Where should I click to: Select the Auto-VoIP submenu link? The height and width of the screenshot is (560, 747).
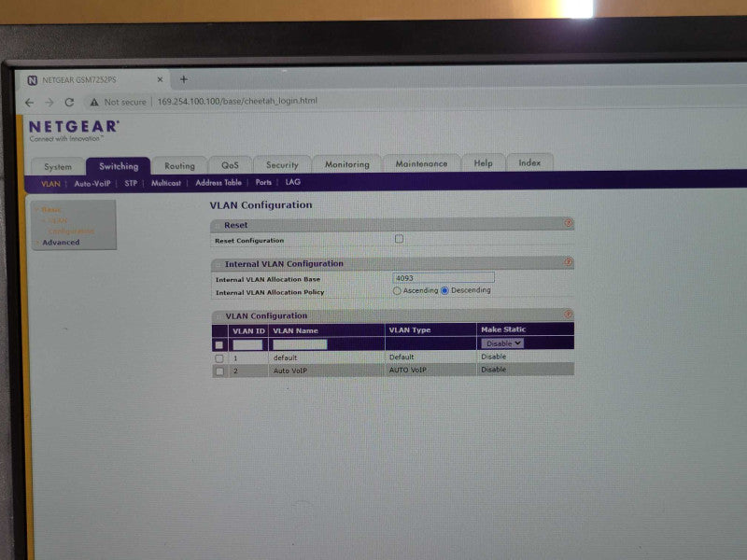pos(92,183)
